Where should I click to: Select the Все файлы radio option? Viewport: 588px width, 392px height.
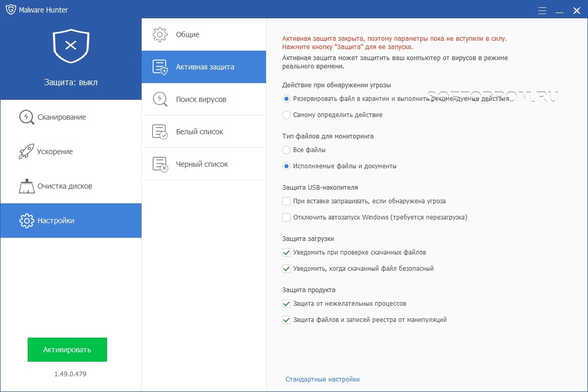coord(286,150)
